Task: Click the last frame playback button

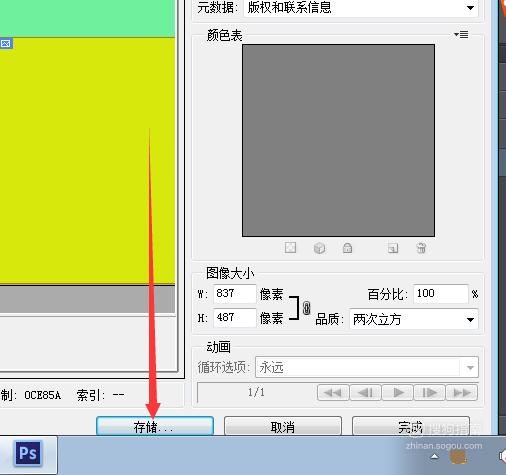Action: pos(462,393)
